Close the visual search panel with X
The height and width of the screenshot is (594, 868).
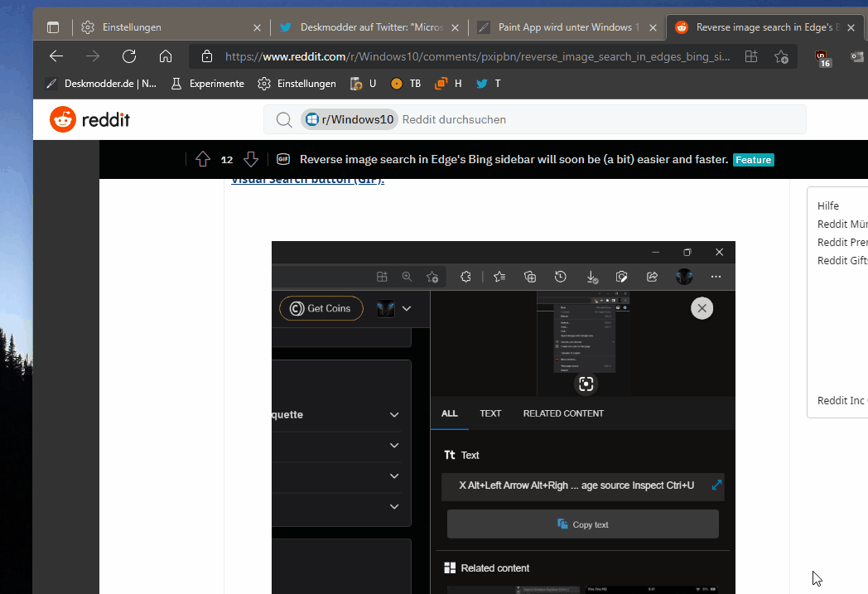point(702,308)
